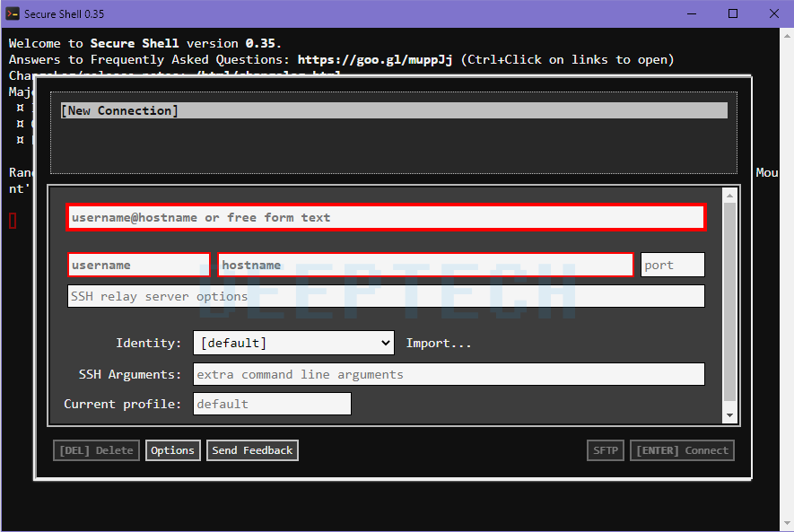
Task: Focus the extra command line arguments field
Action: pyautogui.click(x=449, y=374)
